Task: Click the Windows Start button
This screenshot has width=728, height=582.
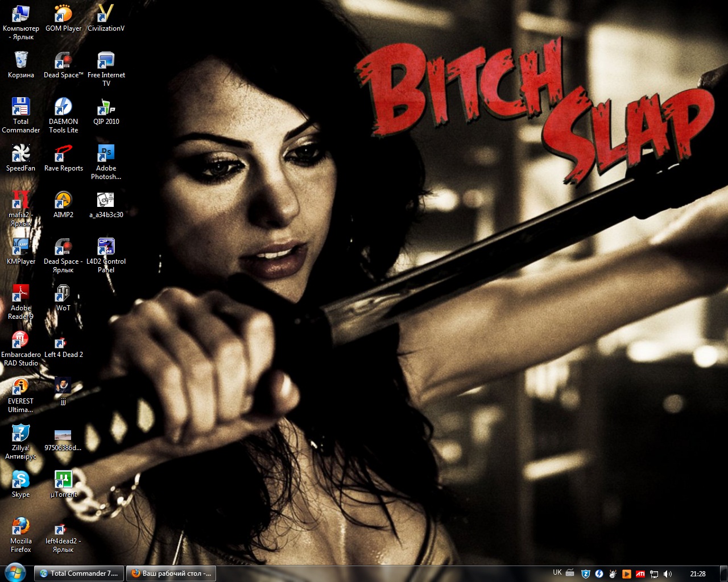Action: tap(15, 573)
